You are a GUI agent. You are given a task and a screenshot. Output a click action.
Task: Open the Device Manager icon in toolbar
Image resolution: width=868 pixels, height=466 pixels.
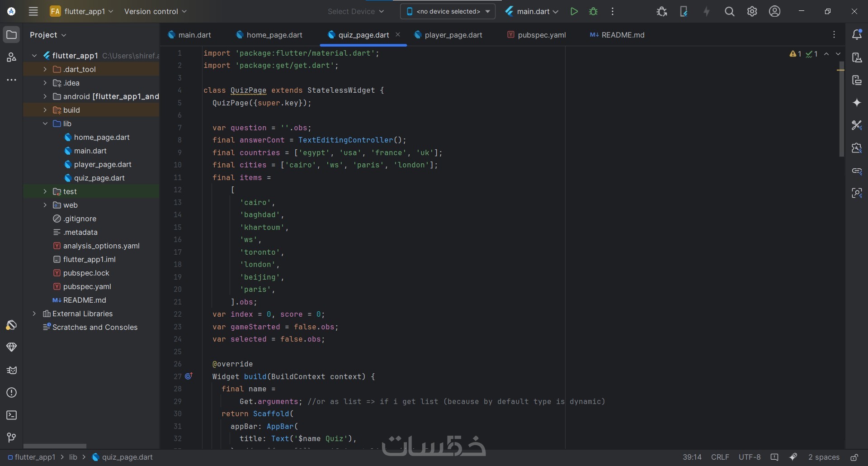pyautogui.click(x=684, y=11)
